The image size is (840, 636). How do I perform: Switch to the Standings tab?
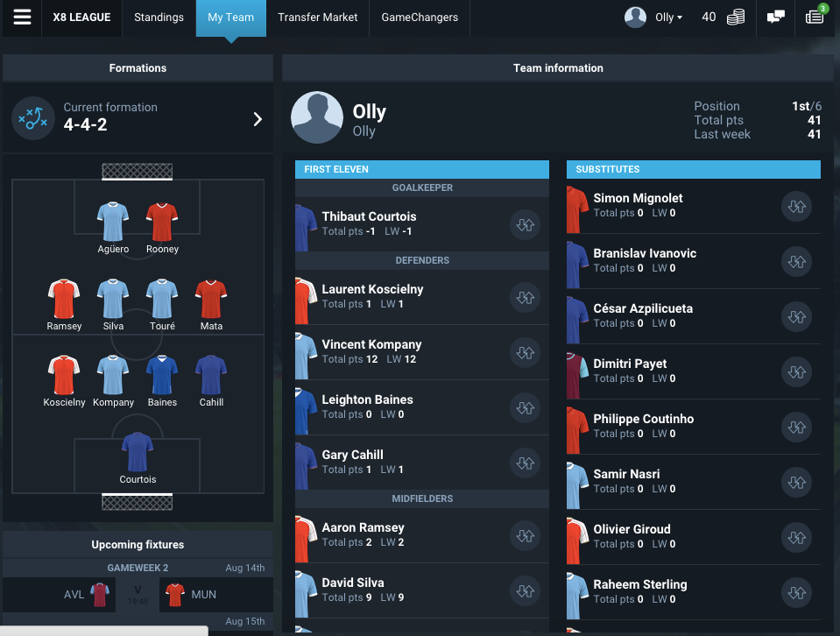point(159,18)
